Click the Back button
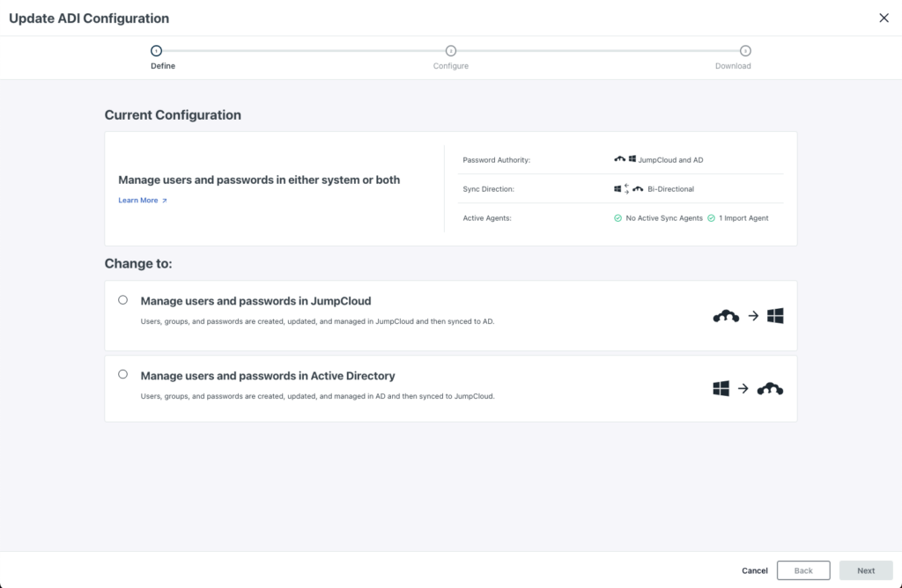The image size is (902, 588). (x=803, y=570)
